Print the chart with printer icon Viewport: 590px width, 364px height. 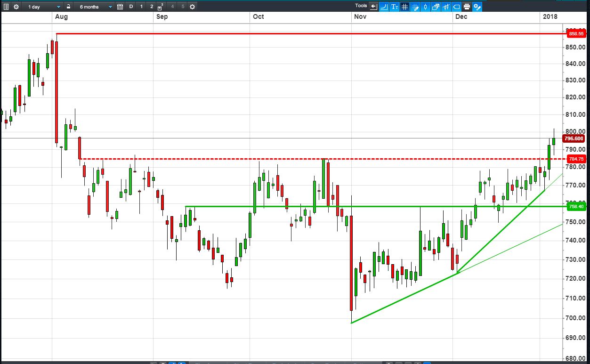467,7
